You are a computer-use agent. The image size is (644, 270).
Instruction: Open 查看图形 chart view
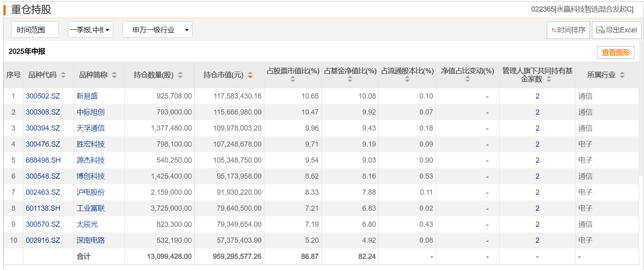pos(616,52)
